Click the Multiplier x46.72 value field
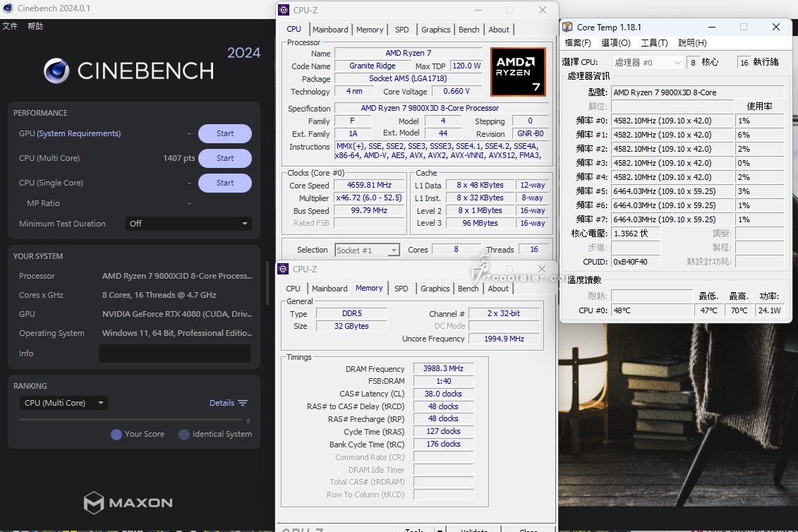The width and height of the screenshot is (798, 532). coord(369,198)
